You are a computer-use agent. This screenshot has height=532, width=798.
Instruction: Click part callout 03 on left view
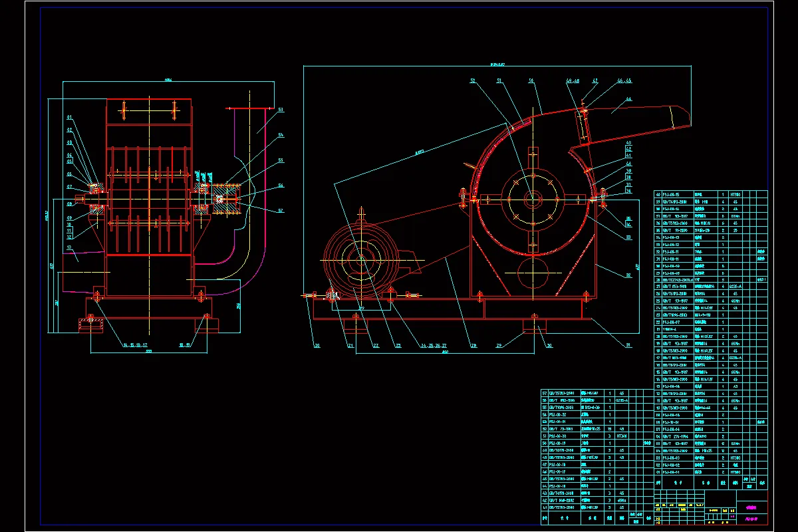pos(68,142)
